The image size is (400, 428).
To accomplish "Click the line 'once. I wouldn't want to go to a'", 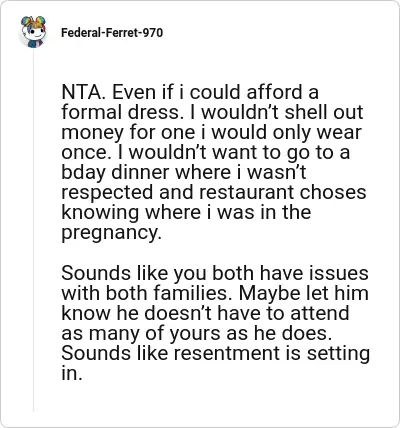I will tap(205, 152).
